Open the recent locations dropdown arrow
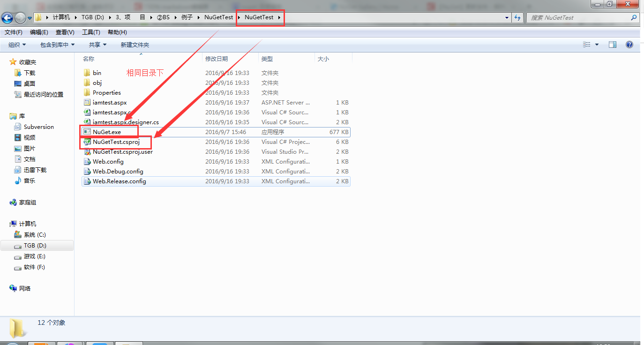Viewport: 644px width, 345px height. [30, 18]
